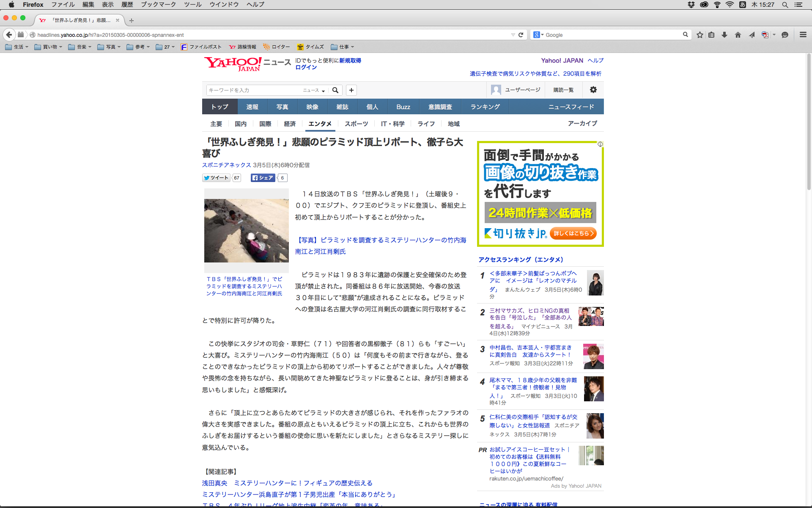Click the Facebook share button
This screenshot has height=508, width=812.
pyautogui.click(x=263, y=178)
